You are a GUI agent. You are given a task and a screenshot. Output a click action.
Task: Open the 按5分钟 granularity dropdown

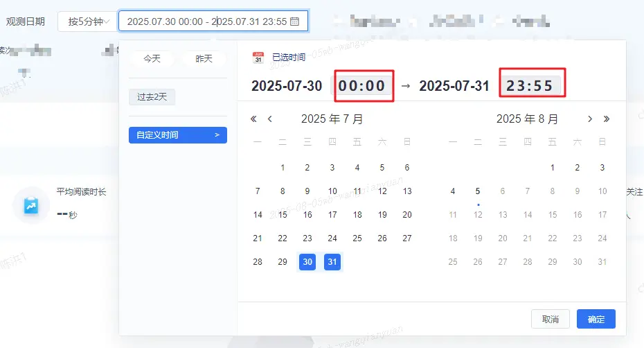pyautogui.click(x=89, y=21)
